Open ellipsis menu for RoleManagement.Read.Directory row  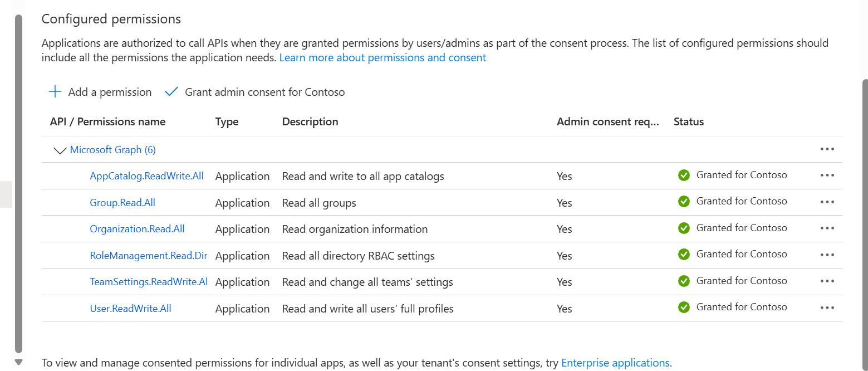coord(827,255)
